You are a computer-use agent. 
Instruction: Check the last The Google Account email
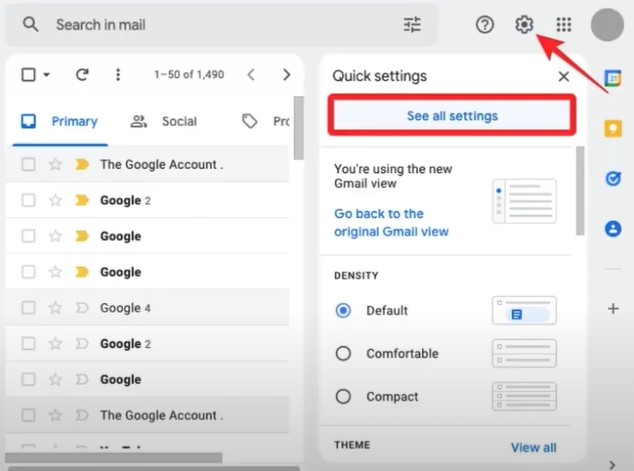click(28, 415)
